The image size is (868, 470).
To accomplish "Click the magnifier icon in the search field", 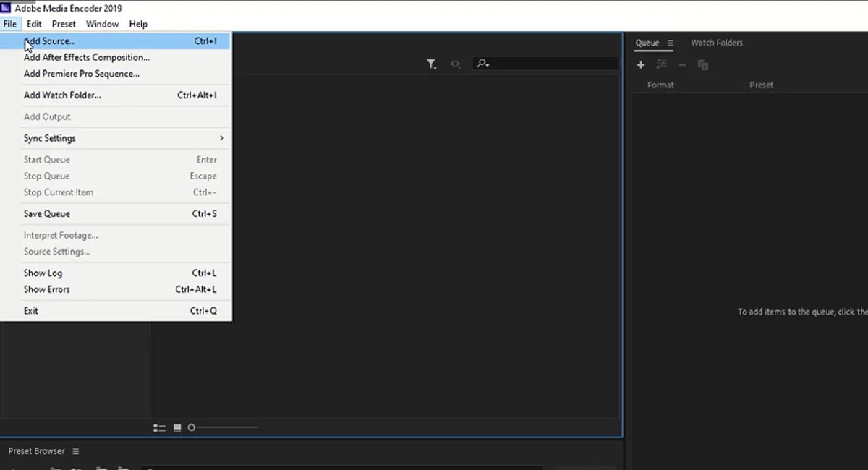I will click(x=481, y=63).
